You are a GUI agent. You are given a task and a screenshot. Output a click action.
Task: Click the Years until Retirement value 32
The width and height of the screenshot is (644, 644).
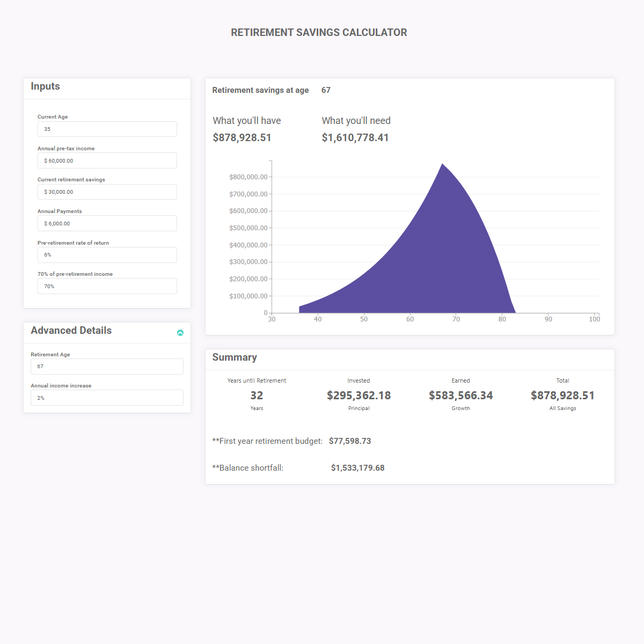coord(257,395)
